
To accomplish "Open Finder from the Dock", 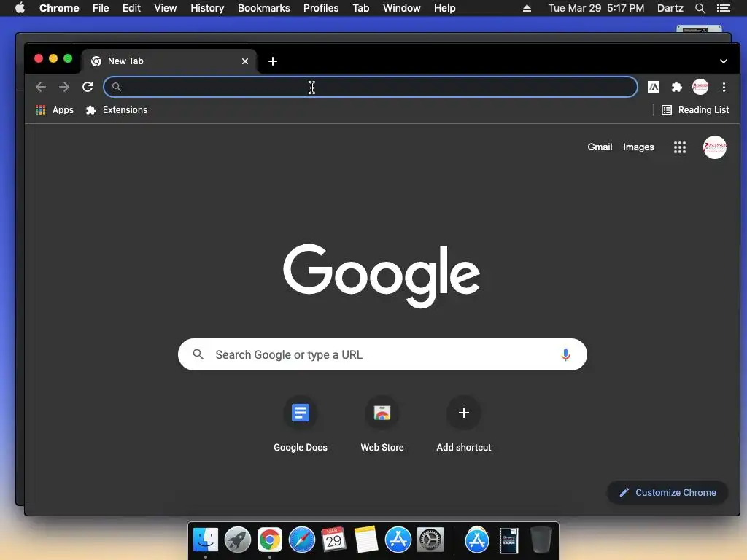I will [x=205, y=540].
